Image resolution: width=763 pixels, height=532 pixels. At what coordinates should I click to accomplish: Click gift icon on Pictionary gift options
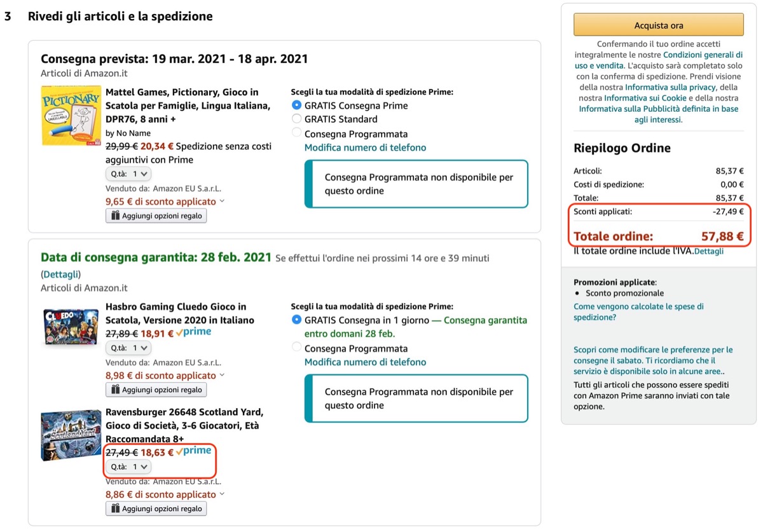115,216
